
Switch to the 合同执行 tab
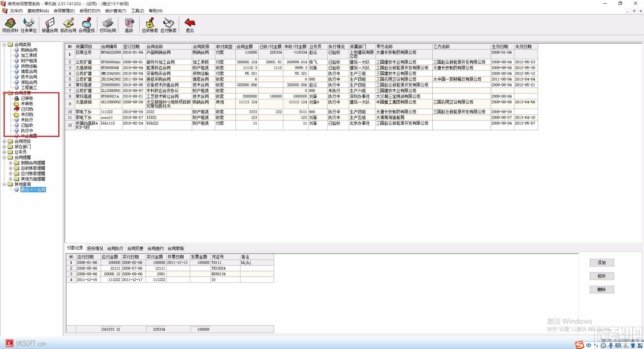tap(115, 249)
